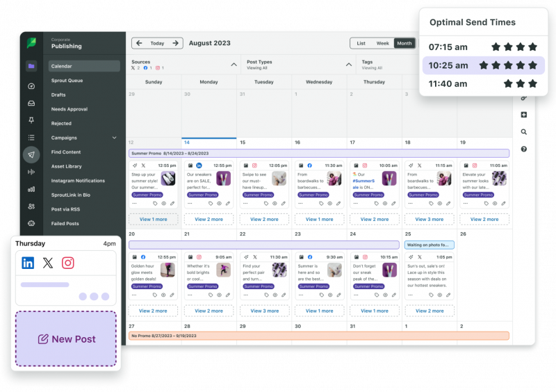Select the 07:15 am send time row
Image resolution: width=556 pixels, height=392 pixels.
483,47
